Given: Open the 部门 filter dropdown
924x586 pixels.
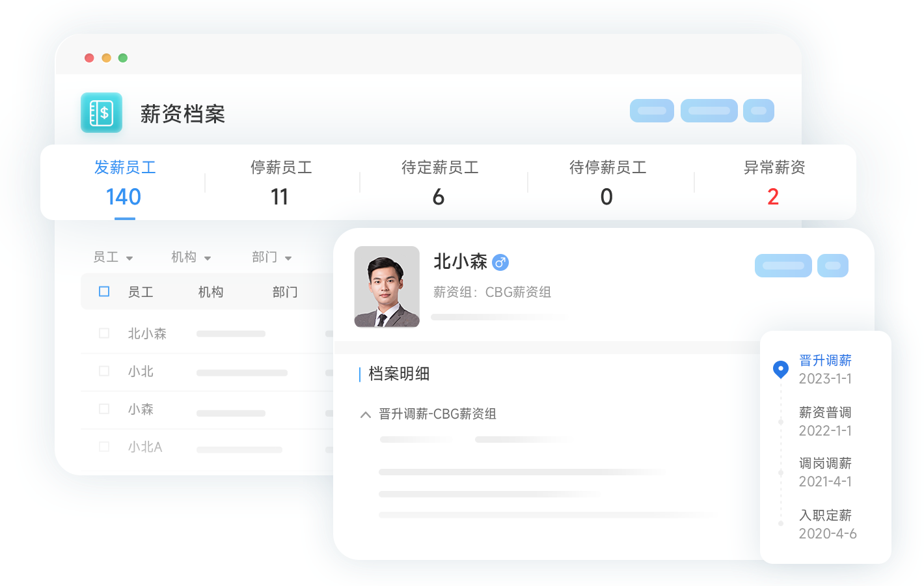Looking at the screenshot, I should coord(272,257).
